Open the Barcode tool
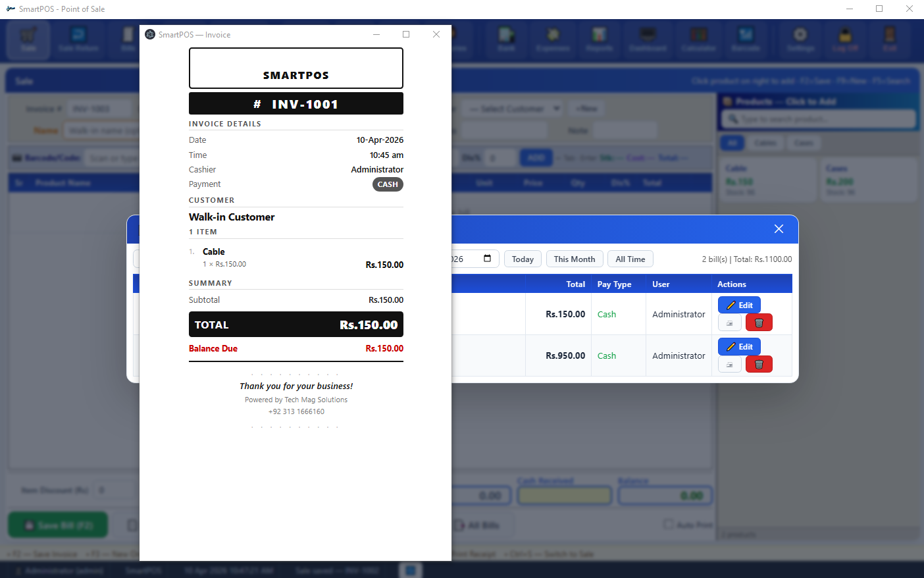The width and height of the screenshot is (924, 578). click(x=745, y=39)
